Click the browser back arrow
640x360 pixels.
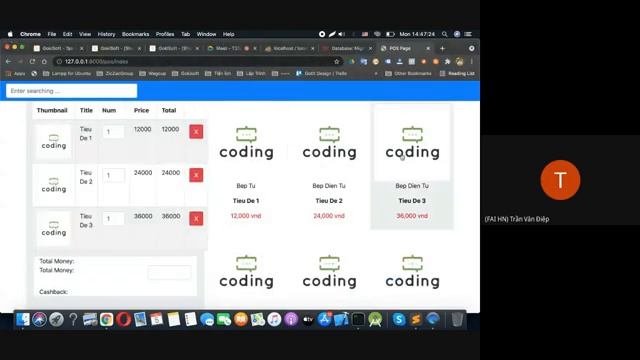[9, 61]
